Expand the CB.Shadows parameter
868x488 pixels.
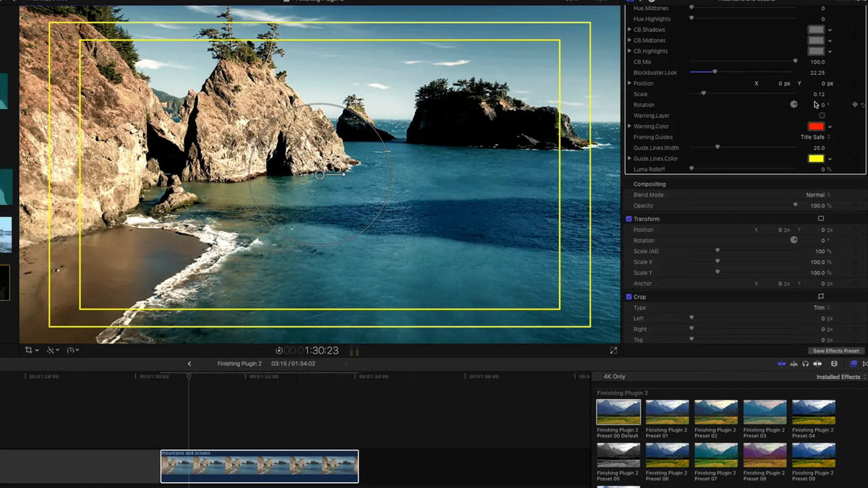click(x=629, y=30)
